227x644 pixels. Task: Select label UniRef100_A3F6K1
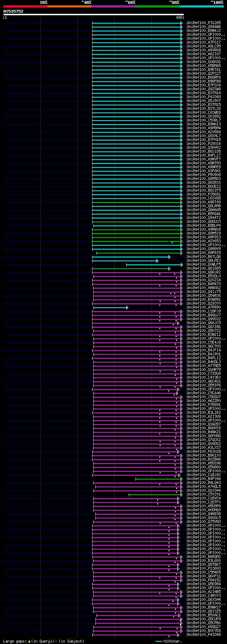click(x=204, y=171)
